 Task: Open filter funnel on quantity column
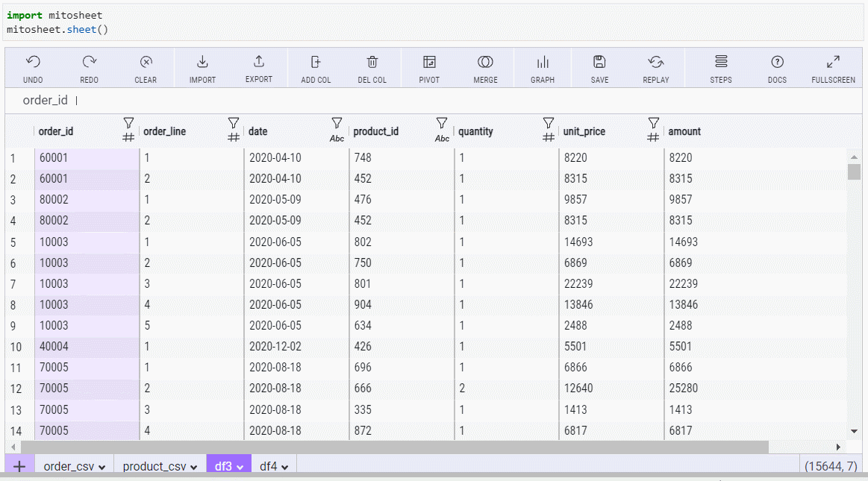pos(549,122)
